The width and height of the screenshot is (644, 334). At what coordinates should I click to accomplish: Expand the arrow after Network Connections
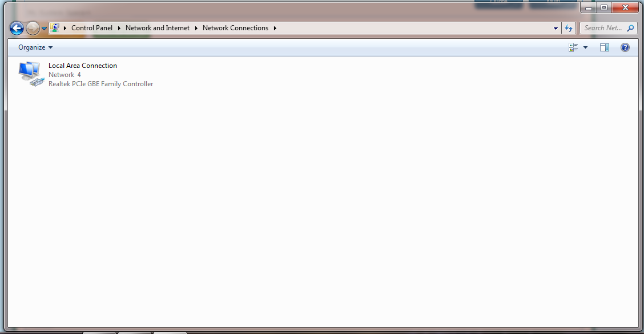tap(275, 28)
